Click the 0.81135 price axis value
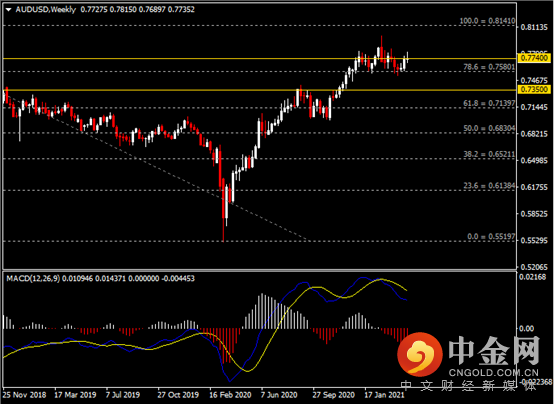The height and width of the screenshot is (404, 554). point(534,27)
